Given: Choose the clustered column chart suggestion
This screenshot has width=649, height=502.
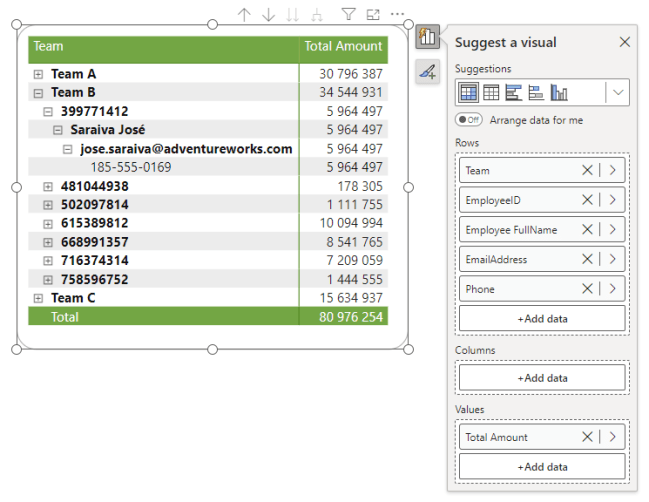Looking at the screenshot, I should point(559,93).
